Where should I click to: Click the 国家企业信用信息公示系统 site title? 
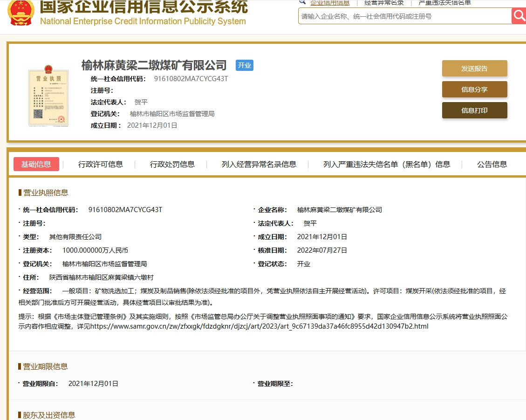[x=143, y=7]
